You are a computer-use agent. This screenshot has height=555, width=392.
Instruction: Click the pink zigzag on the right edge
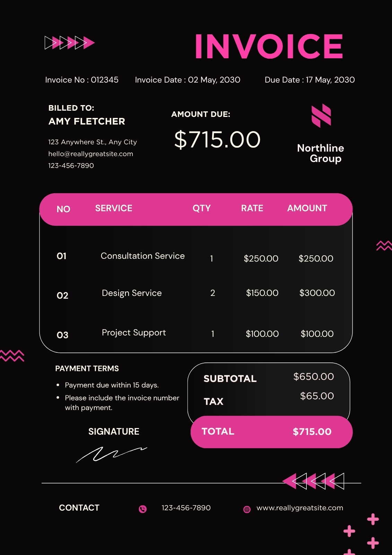[x=384, y=245]
